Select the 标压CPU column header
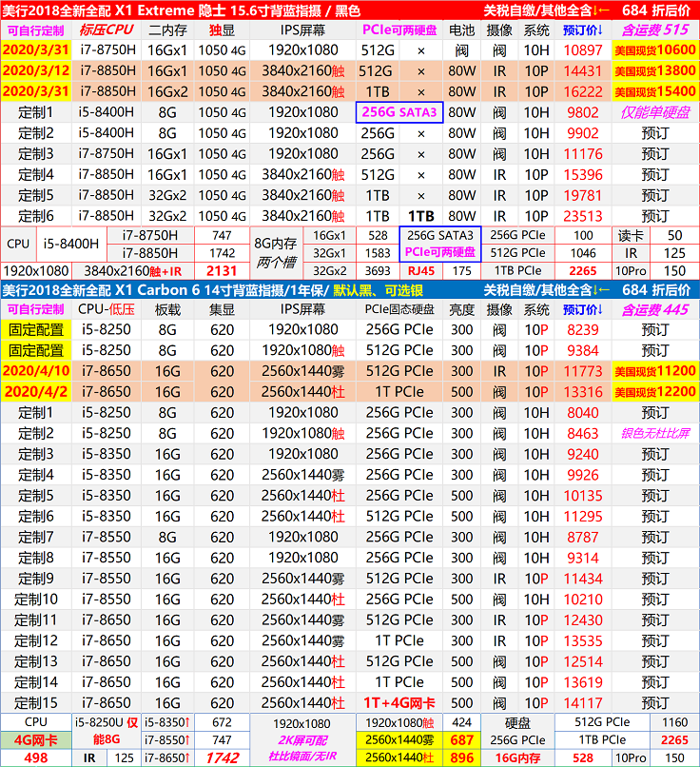This screenshot has width=700, height=767. point(107,29)
